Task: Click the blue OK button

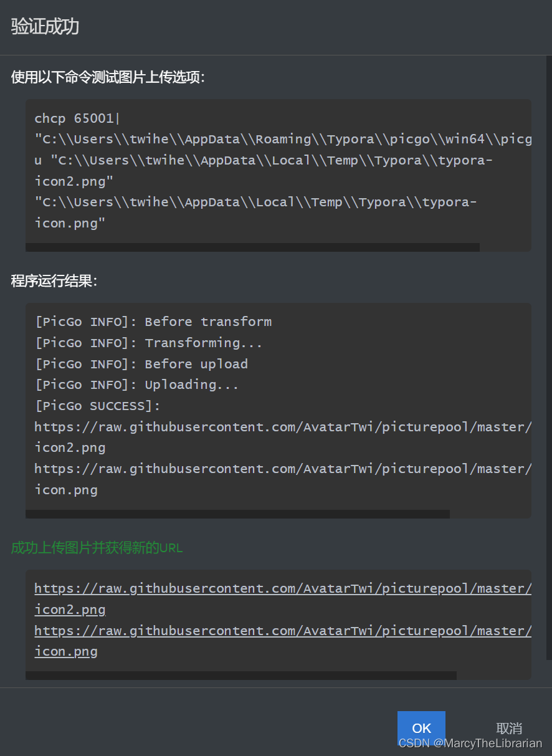Action: (421, 728)
